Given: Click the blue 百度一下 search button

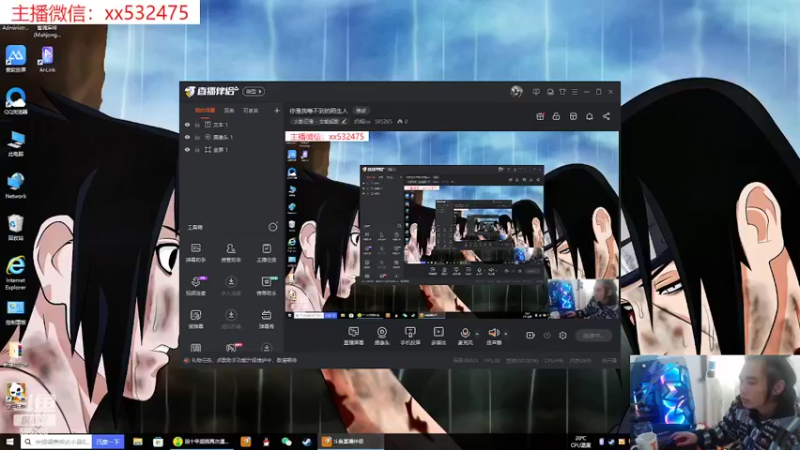Looking at the screenshot, I should point(108,442).
